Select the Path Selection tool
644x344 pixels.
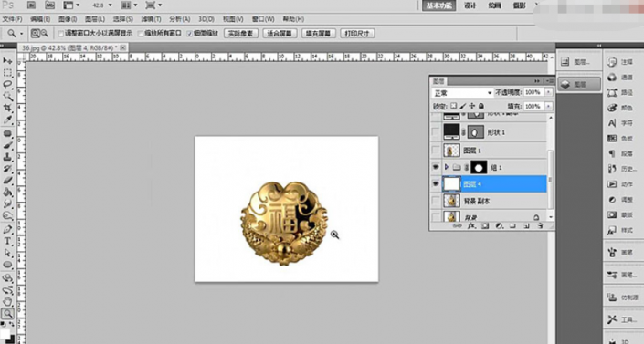(7, 253)
